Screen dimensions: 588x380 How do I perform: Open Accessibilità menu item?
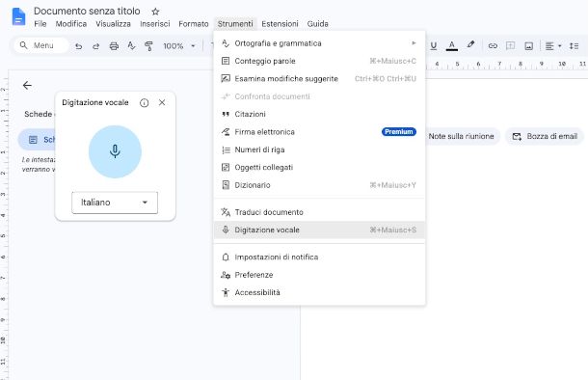pos(319,292)
